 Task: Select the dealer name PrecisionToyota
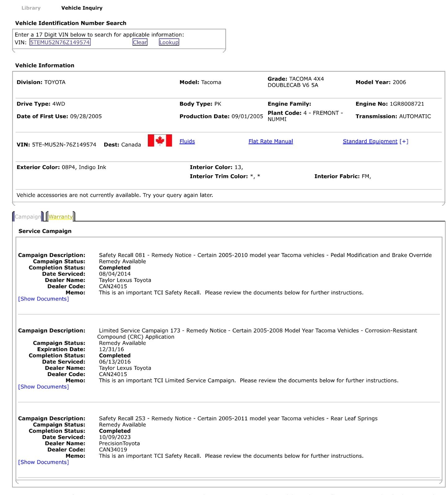(x=119, y=444)
